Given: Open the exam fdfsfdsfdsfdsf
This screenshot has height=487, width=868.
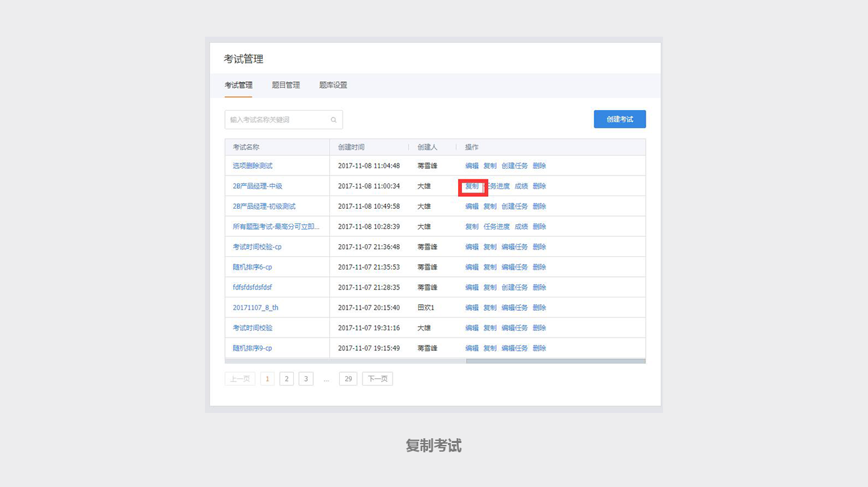Looking at the screenshot, I should point(252,288).
